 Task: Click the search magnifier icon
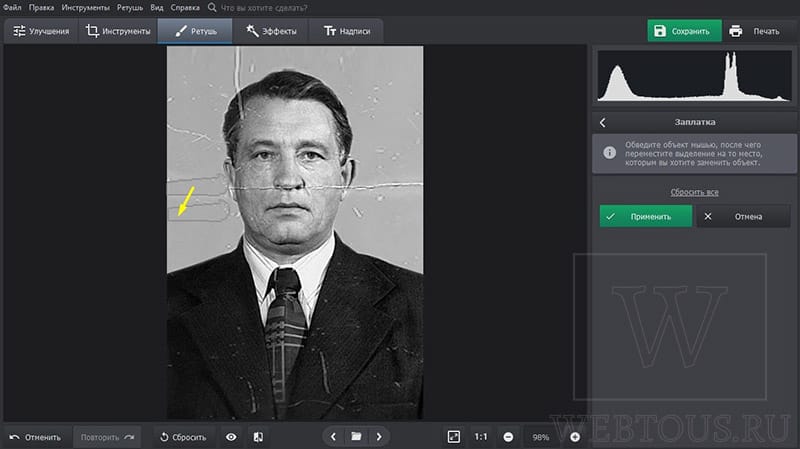[x=212, y=8]
